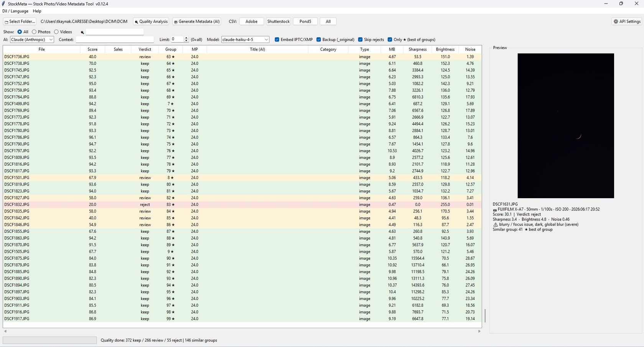The image size is (644, 347).
Task: Select the row DSCF1505.JPG
Action: coord(242,252)
